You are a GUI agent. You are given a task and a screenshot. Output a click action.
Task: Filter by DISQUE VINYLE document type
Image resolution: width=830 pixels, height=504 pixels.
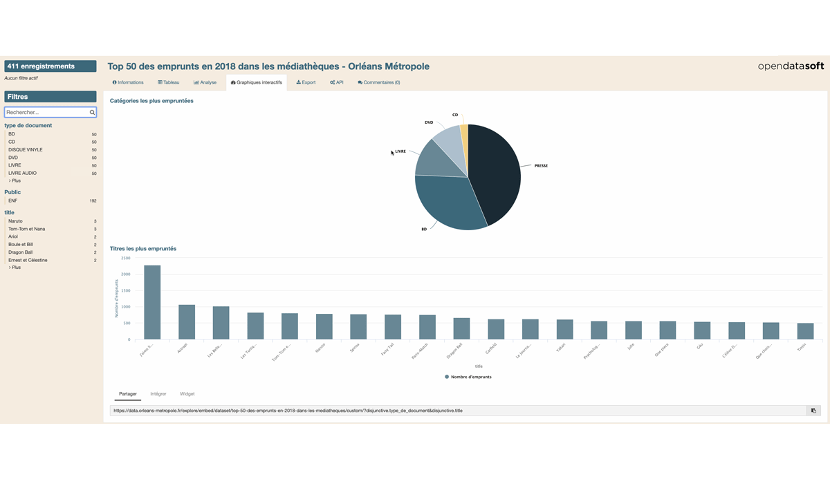25,149
